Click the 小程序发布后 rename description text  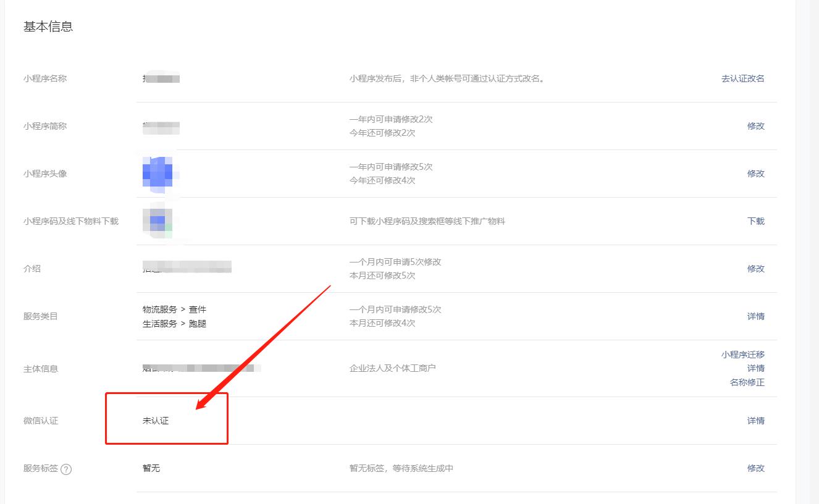coord(447,78)
